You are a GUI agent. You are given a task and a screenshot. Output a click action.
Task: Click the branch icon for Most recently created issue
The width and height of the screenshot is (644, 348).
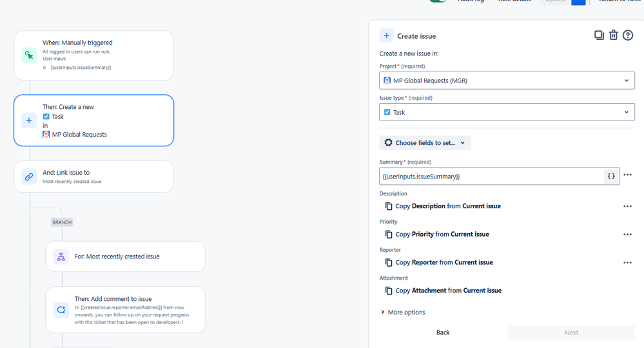click(61, 257)
